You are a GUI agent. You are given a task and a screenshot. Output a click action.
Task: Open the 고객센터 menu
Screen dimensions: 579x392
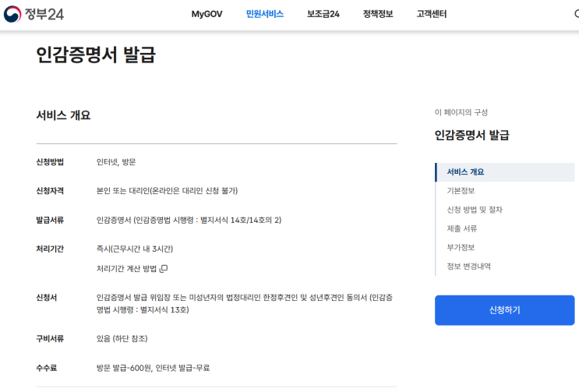(432, 14)
